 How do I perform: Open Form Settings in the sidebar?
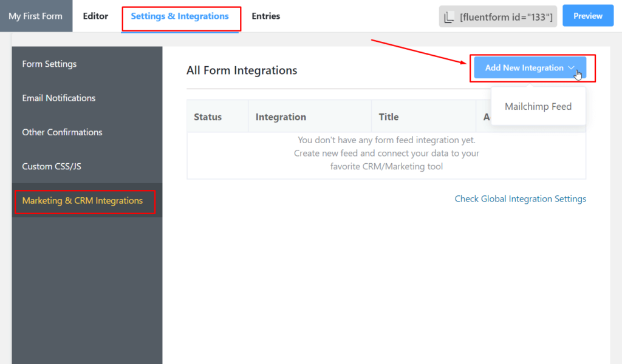49,64
